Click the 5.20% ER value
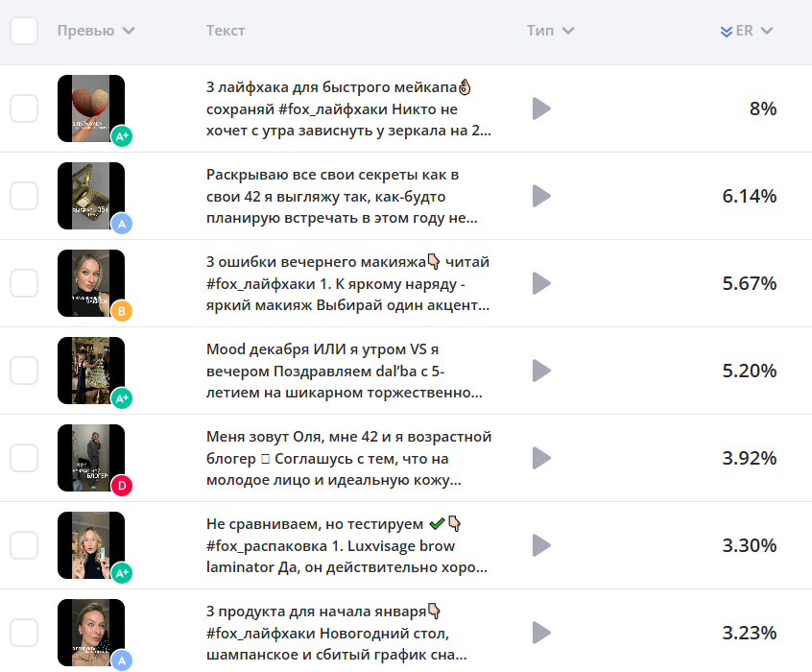Viewport: 812px width, 672px height. pos(750,371)
